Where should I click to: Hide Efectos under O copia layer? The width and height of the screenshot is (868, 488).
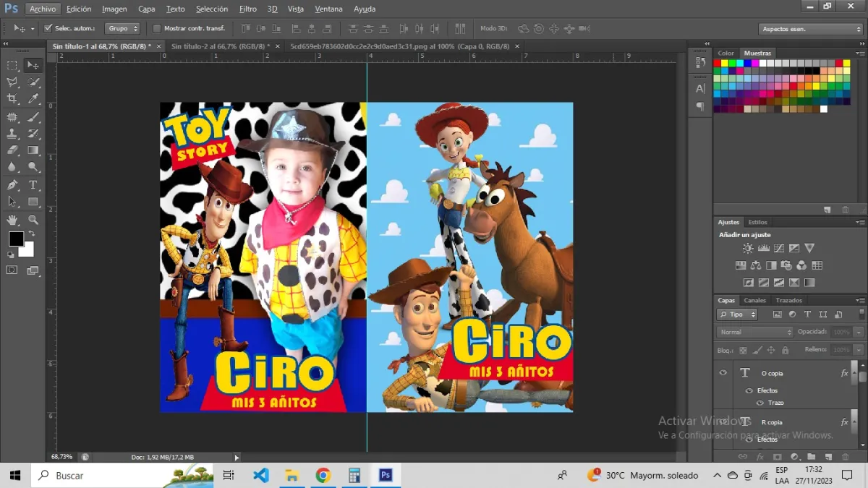point(749,390)
